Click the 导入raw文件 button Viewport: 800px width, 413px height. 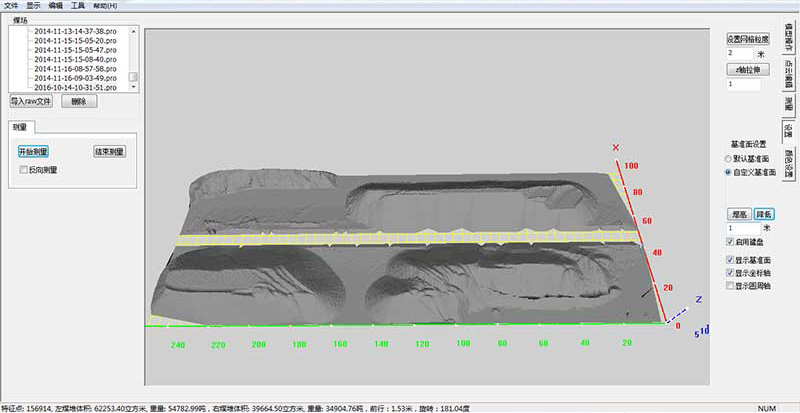[31, 101]
